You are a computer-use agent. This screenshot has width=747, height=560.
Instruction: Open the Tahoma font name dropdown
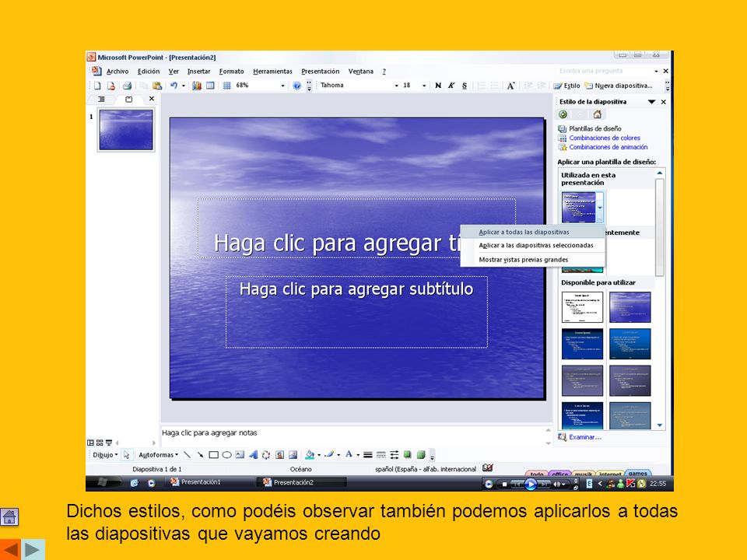tap(396, 86)
